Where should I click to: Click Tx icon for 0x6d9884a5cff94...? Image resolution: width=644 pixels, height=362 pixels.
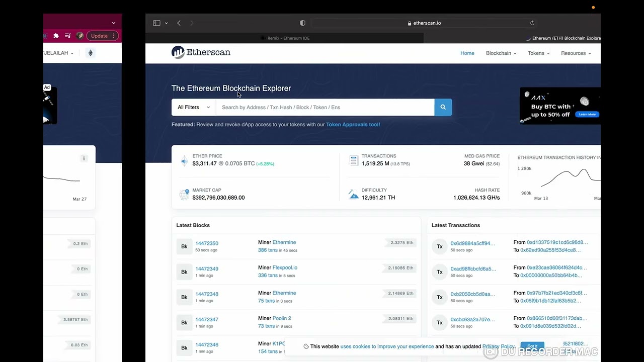[439, 246]
